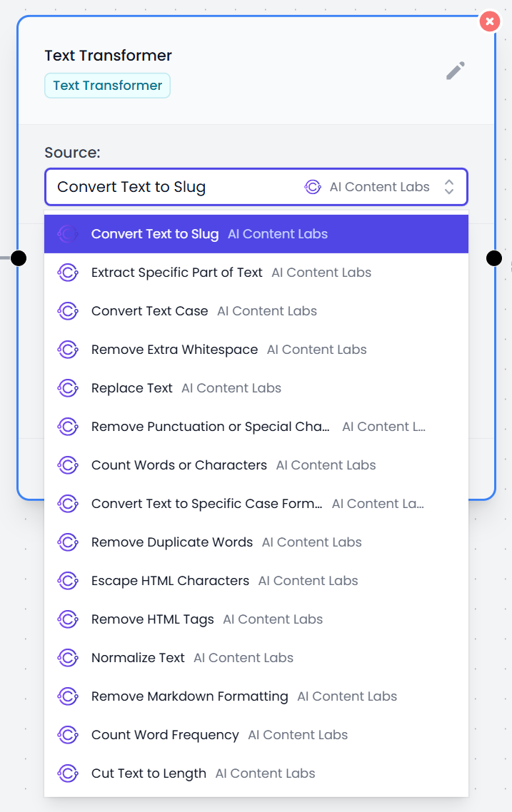Image resolution: width=512 pixels, height=812 pixels.
Task: Choose Cut Text to Length option
Action: tap(256, 773)
